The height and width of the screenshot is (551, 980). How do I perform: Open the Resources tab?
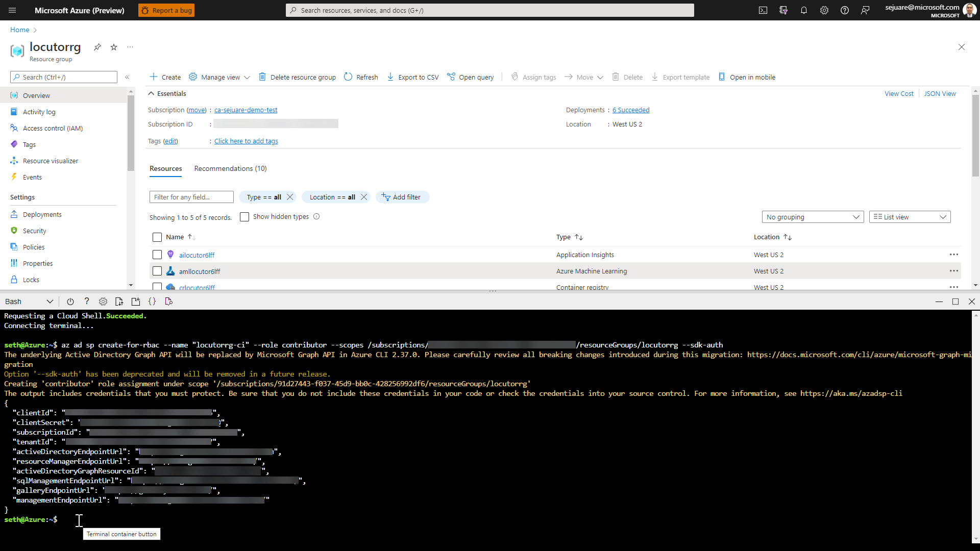[165, 169]
